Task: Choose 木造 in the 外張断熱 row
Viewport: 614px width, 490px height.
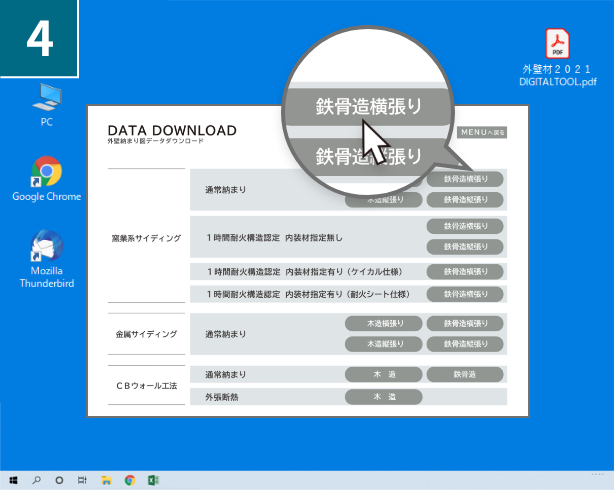Action: click(x=384, y=397)
